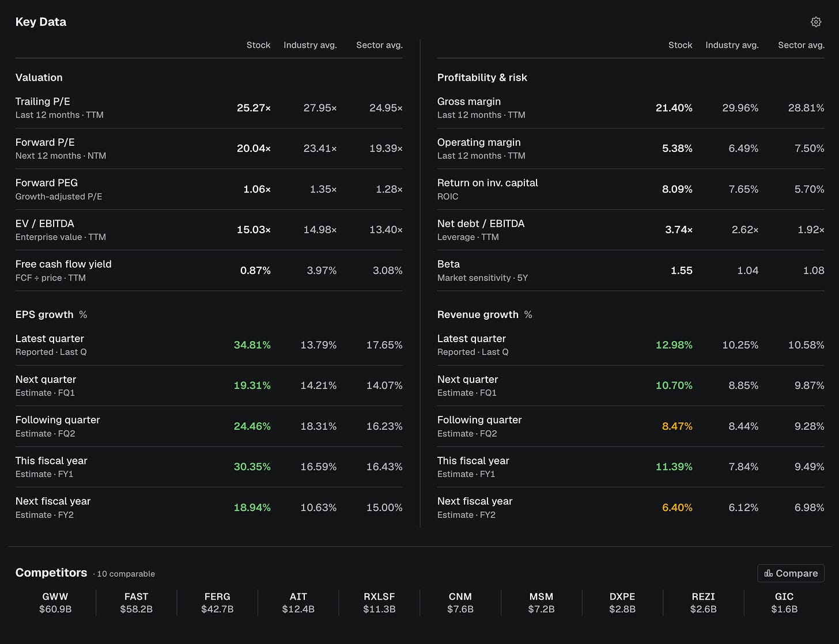Click the Return on inv. capital label
This screenshot has height=644, width=839.
tap(487, 183)
